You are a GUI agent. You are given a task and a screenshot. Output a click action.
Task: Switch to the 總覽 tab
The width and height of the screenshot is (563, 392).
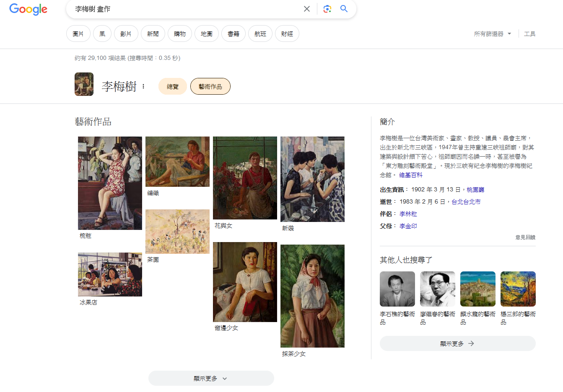[173, 86]
